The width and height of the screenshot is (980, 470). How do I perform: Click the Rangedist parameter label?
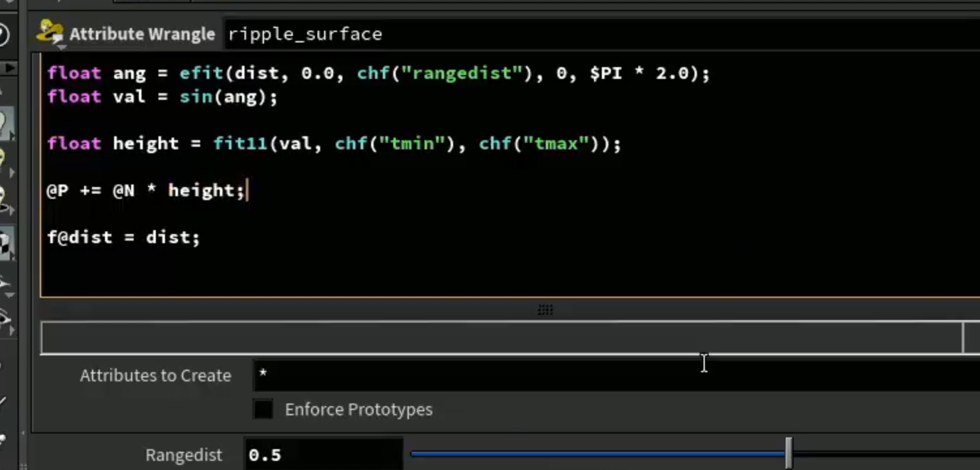point(184,454)
